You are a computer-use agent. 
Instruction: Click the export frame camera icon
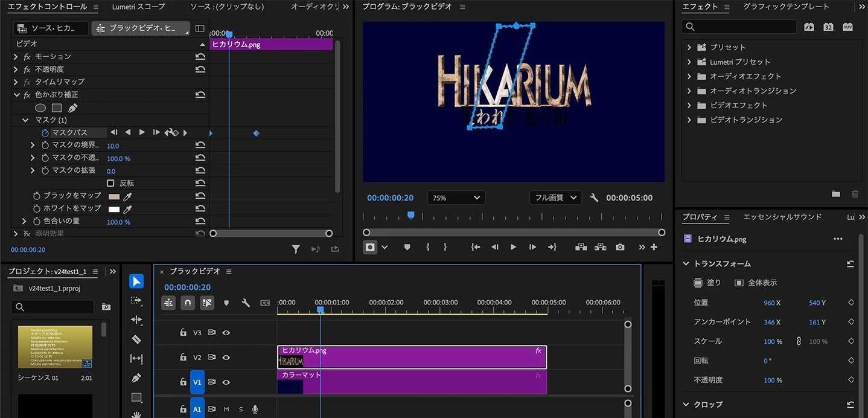pos(620,247)
